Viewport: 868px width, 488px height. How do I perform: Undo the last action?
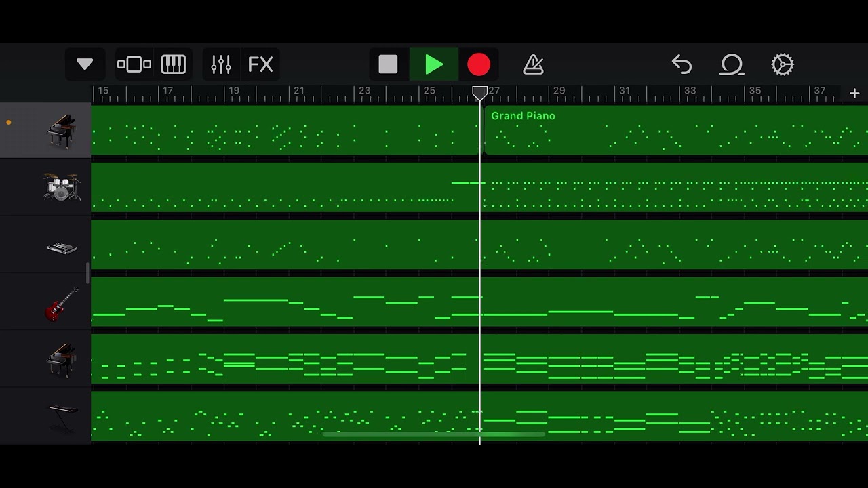click(x=682, y=64)
